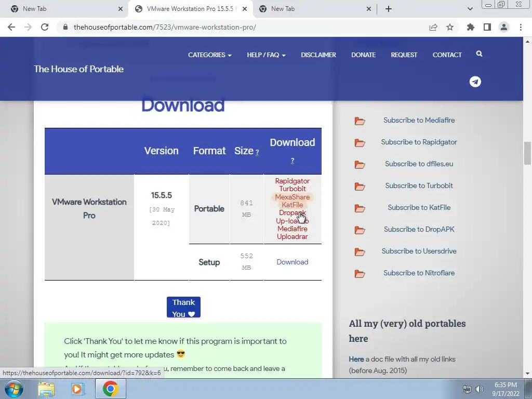Click the '841 MB' size cell

246,209
